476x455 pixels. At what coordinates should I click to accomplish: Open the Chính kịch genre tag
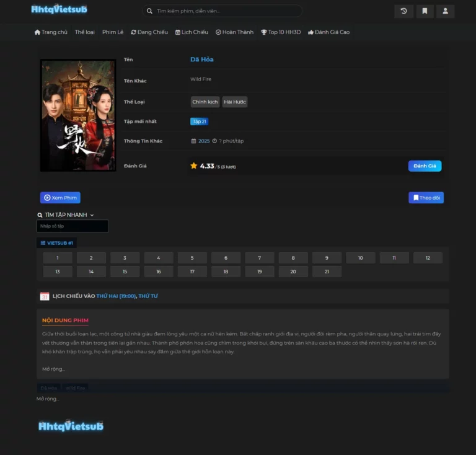[205, 102]
